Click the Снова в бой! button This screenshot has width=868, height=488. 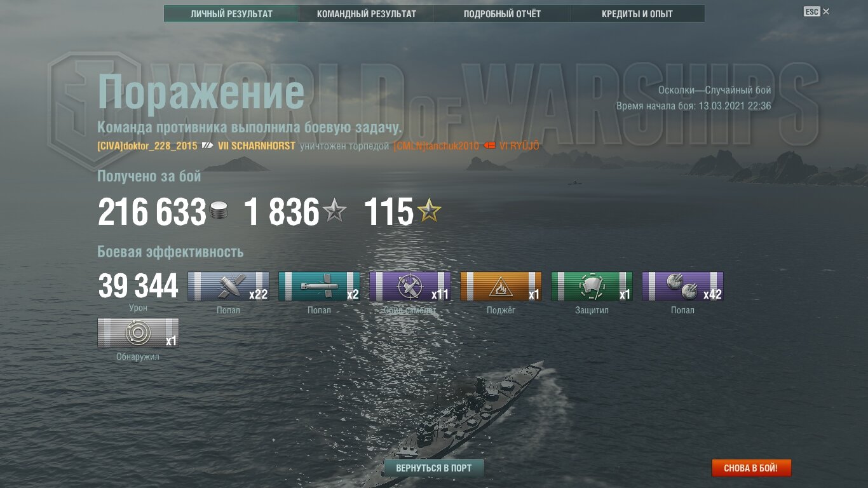point(751,468)
